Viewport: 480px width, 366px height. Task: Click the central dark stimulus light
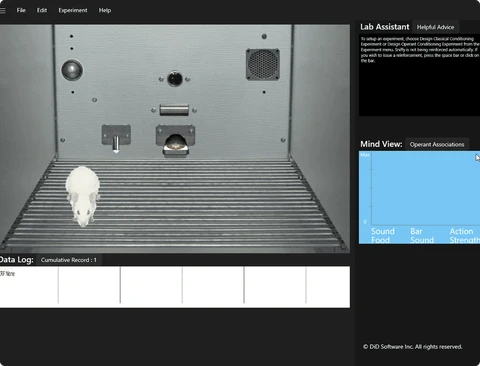point(175,79)
